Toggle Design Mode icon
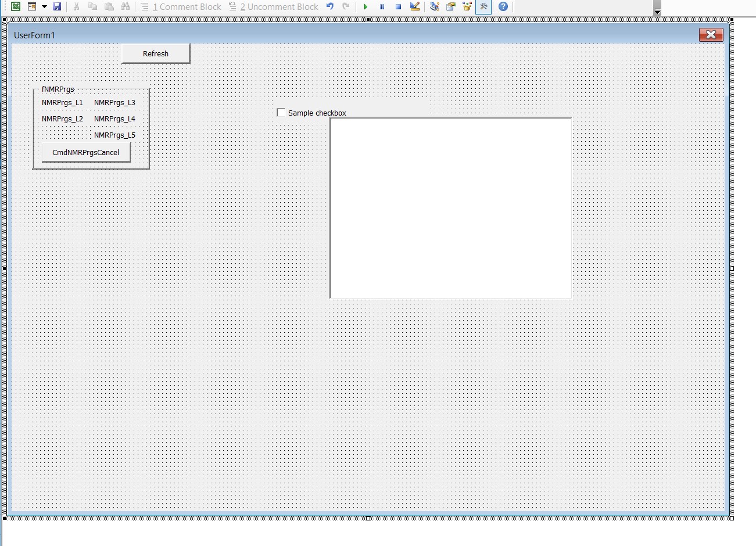Screen dimensions: 756x546 click(x=415, y=7)
